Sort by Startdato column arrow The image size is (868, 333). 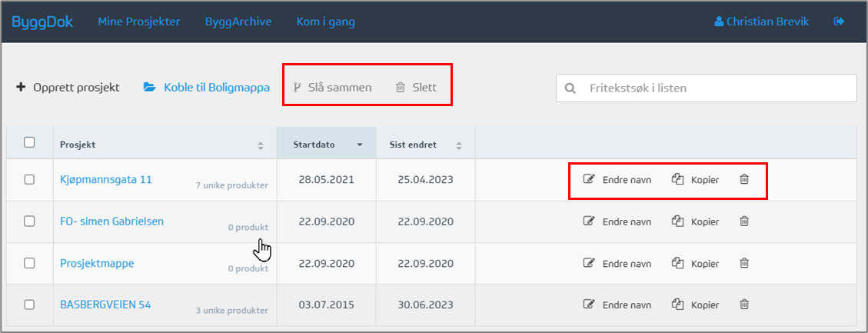359,145
